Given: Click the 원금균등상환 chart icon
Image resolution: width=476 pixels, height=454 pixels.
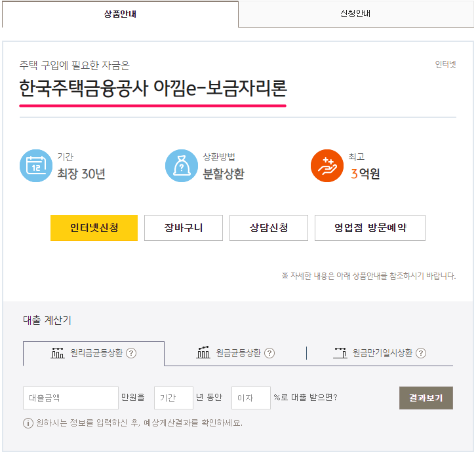Looking at the screenshot, I should pos(203,352).
